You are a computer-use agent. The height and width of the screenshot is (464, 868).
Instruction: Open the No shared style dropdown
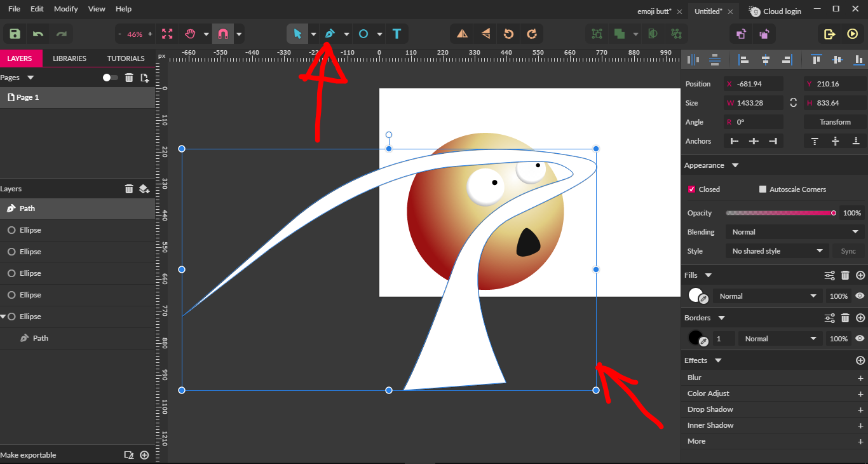tap(777, 251)
